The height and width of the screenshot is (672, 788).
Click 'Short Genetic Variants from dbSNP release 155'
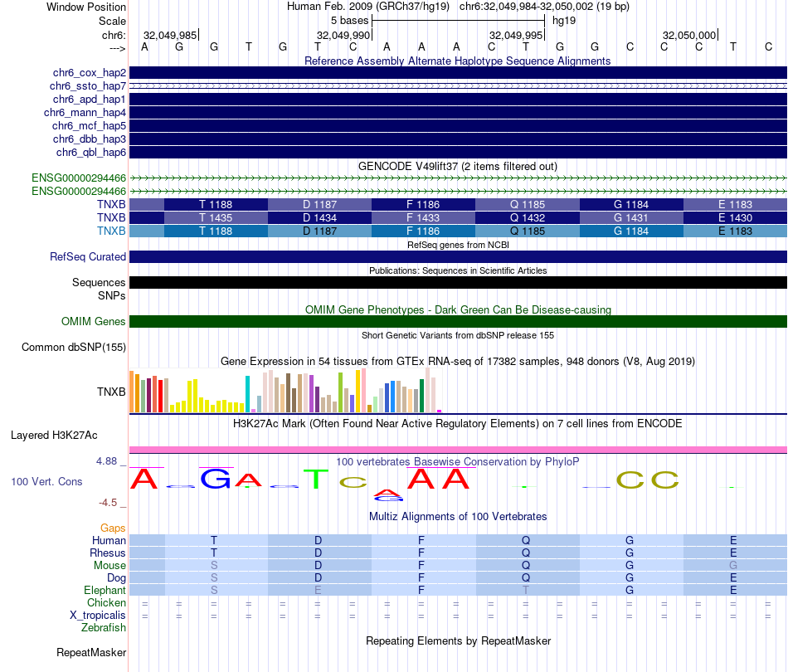click(x=458, y=335)
